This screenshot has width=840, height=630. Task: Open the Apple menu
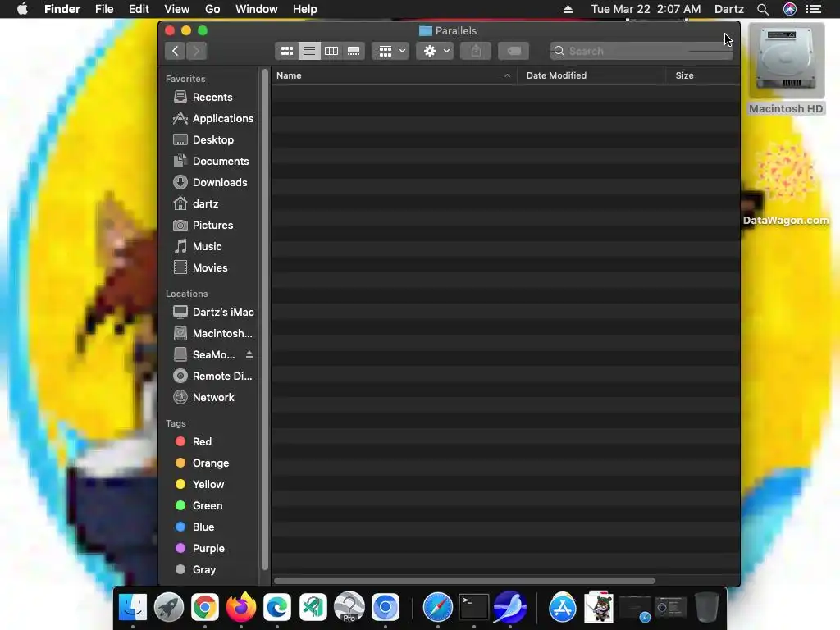[x=22, y=9]
